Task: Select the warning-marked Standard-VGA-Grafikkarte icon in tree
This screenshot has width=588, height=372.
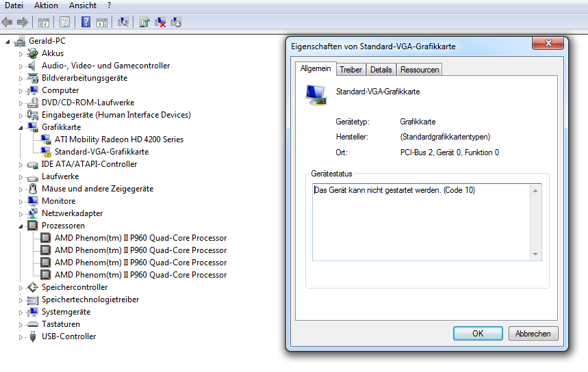Action: tap(46, 152)
